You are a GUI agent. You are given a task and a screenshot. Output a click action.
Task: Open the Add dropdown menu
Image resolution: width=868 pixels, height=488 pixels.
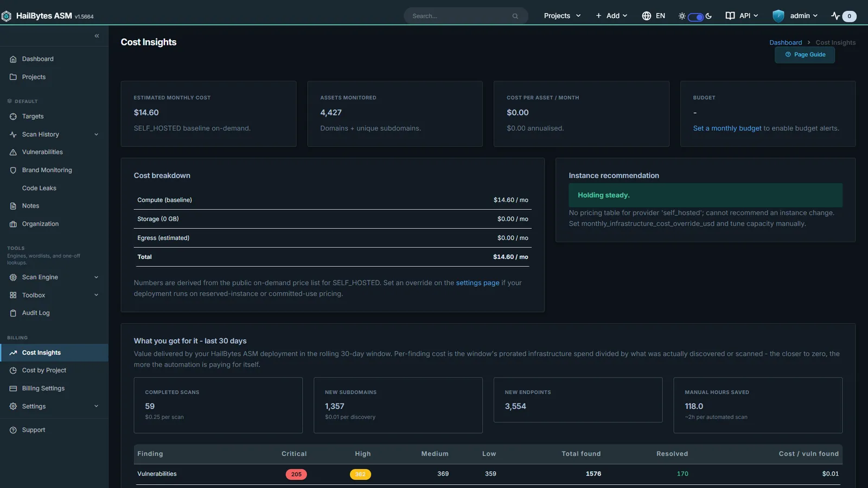point(611,16)
